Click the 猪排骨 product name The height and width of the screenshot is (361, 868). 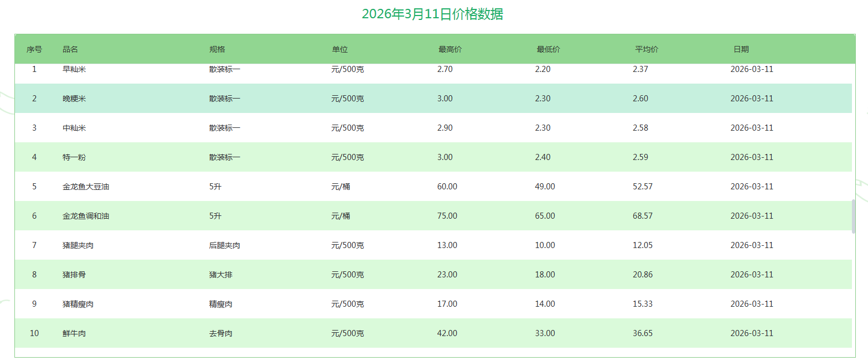click(74, 275)
